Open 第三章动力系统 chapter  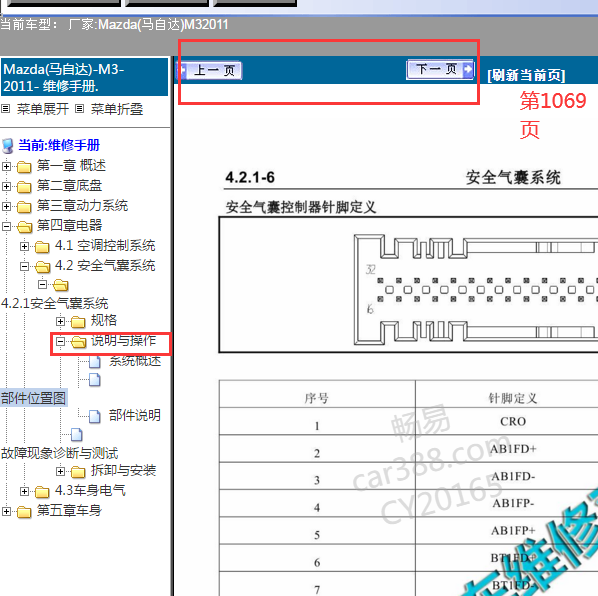[x=82, y=206]
